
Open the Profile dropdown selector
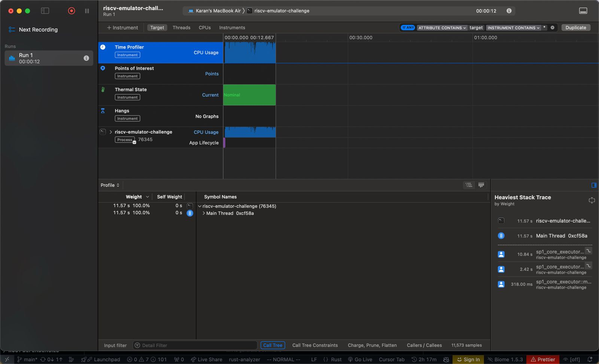coord(110,185)
